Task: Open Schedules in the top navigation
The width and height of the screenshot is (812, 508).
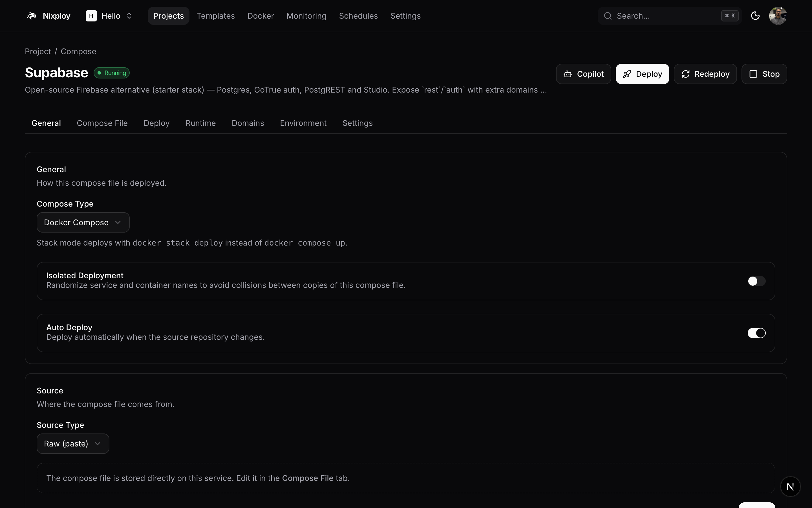Action: coord(358,16)
